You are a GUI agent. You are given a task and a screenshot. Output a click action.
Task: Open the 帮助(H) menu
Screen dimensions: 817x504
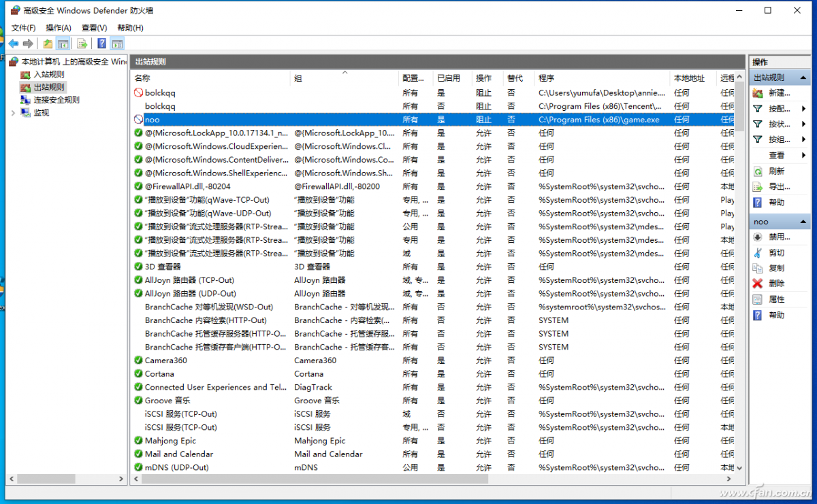(x=130, y=28)
